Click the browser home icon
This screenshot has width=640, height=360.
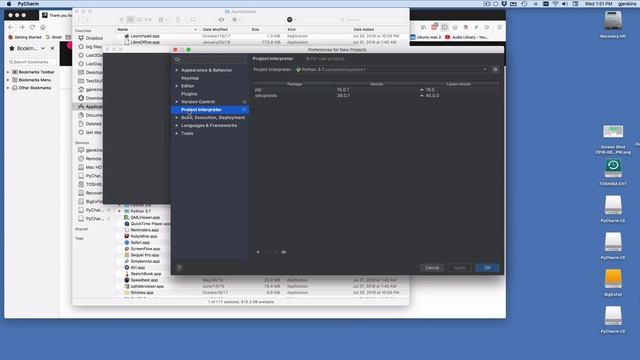(x=43, y=27)
